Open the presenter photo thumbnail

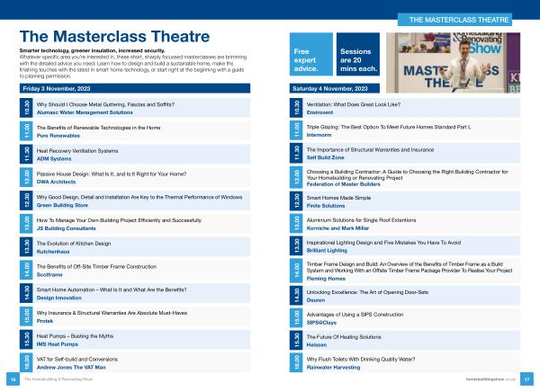pos(453,63)
